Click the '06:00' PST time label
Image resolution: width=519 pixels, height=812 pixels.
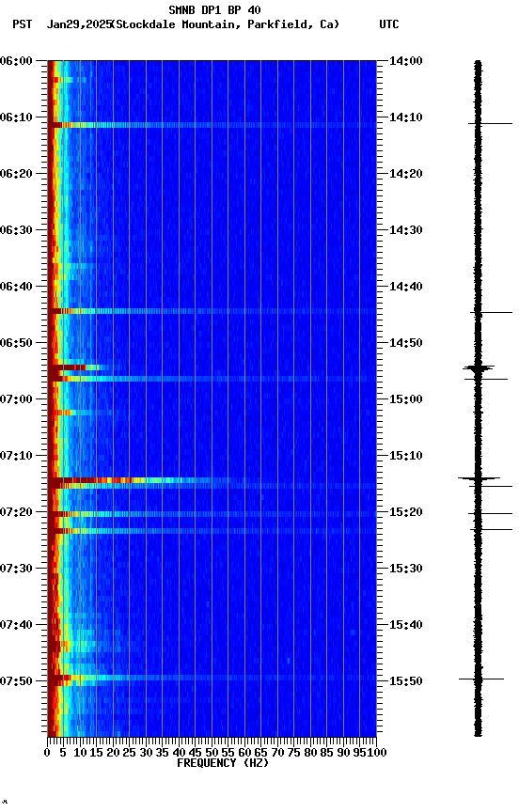coord(16,61)
